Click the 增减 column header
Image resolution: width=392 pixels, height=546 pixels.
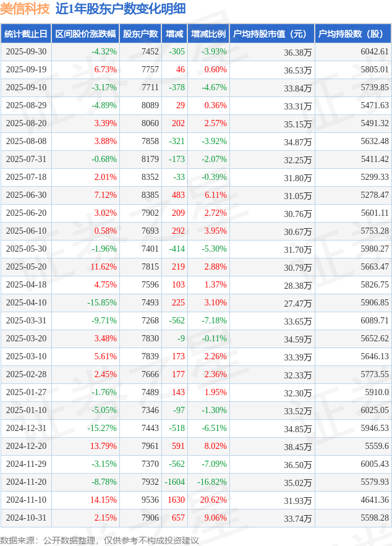point(174,34)
